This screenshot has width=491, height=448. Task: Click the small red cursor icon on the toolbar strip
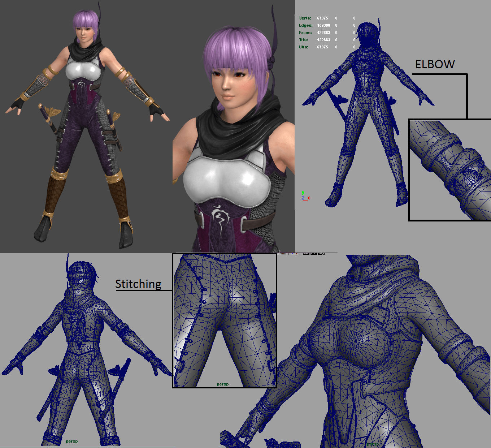296,254
